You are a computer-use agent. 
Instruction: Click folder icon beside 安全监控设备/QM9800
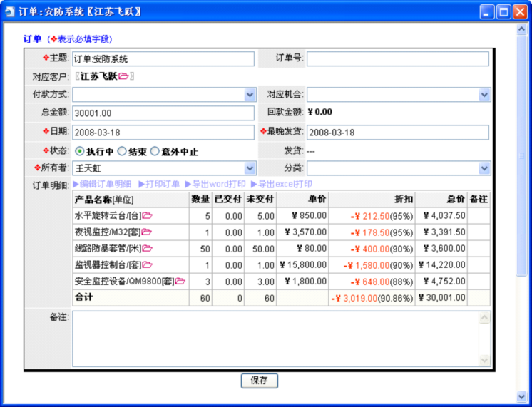(x=180, y=281)
